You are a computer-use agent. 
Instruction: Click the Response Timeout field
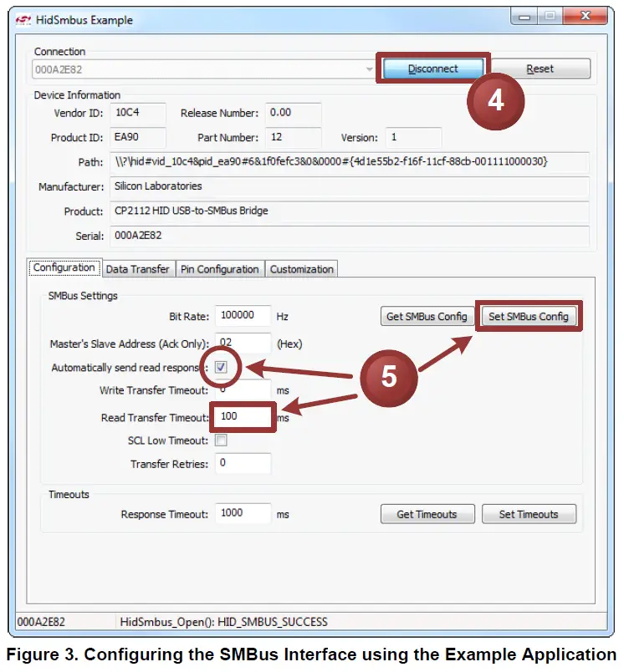(x=243, y=513)
